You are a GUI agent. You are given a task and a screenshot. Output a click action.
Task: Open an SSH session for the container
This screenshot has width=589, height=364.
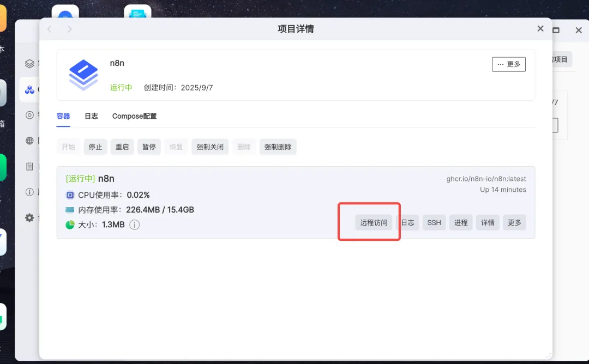click(434, 222)
